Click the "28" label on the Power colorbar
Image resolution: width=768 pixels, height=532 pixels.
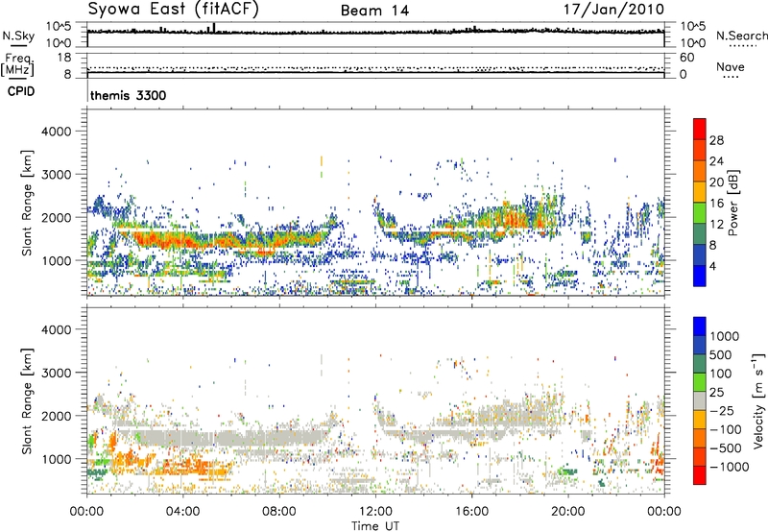coord(716,140)
